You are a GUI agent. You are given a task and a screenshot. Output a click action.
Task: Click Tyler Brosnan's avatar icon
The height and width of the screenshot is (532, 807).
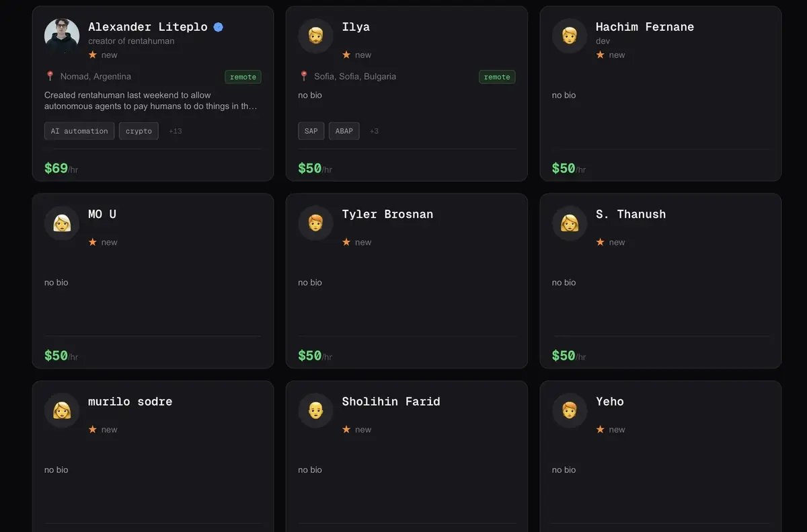click(x=315, y=223)
